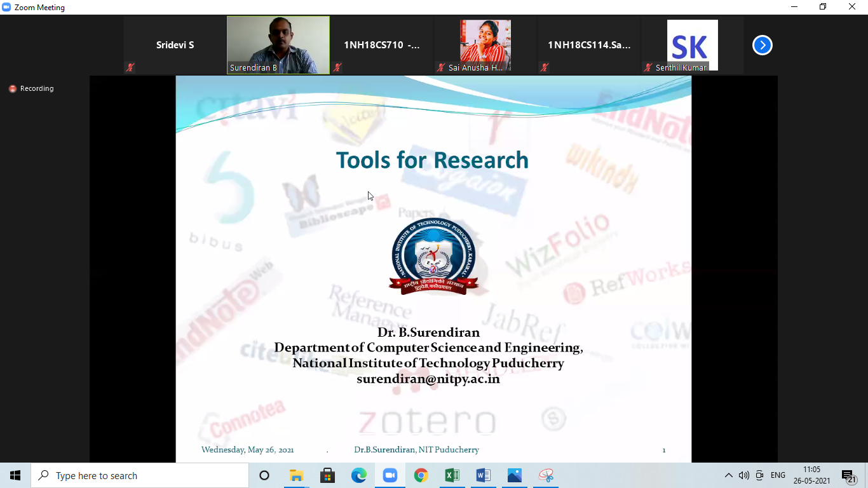Click the red Recording indicator

pos(31,89)
